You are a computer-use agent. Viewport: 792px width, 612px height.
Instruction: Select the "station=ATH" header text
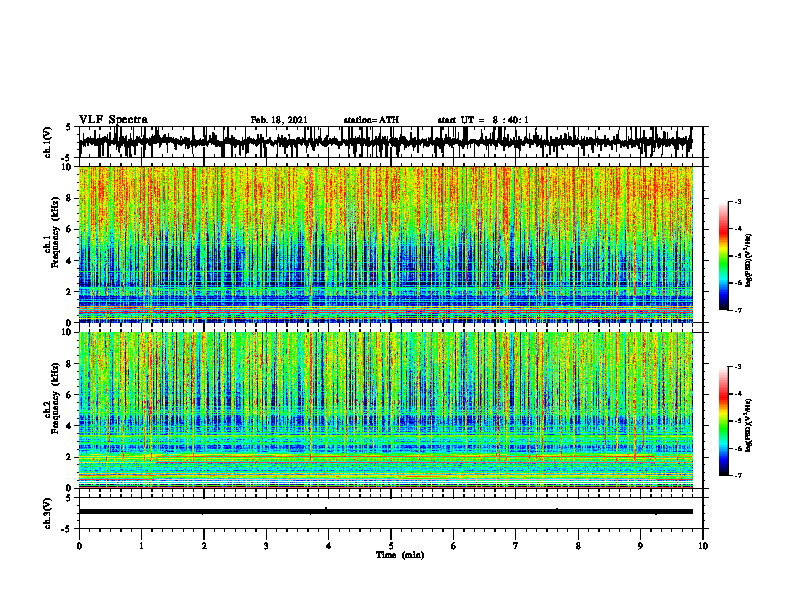click(x=371, y=120)
